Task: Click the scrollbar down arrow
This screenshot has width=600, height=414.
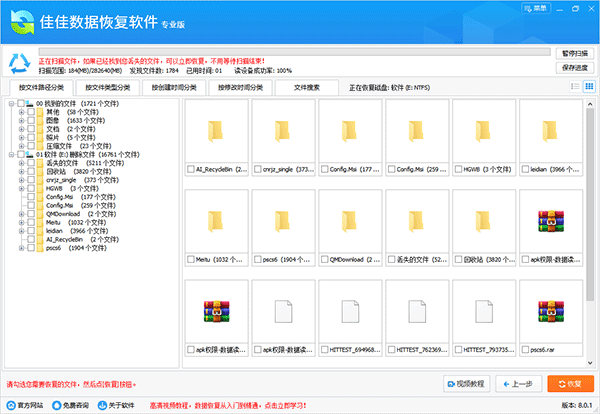Action: [x=590, y=363]
